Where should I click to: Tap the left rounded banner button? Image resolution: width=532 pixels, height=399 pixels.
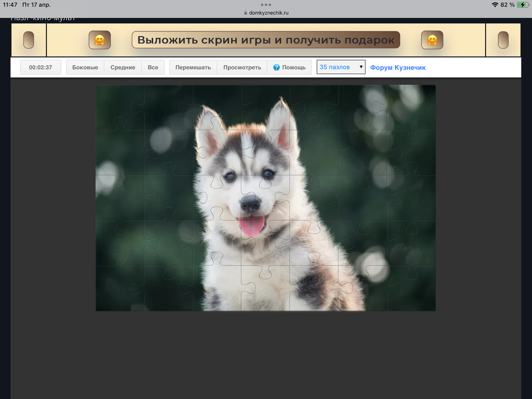[x=29, y=40]
